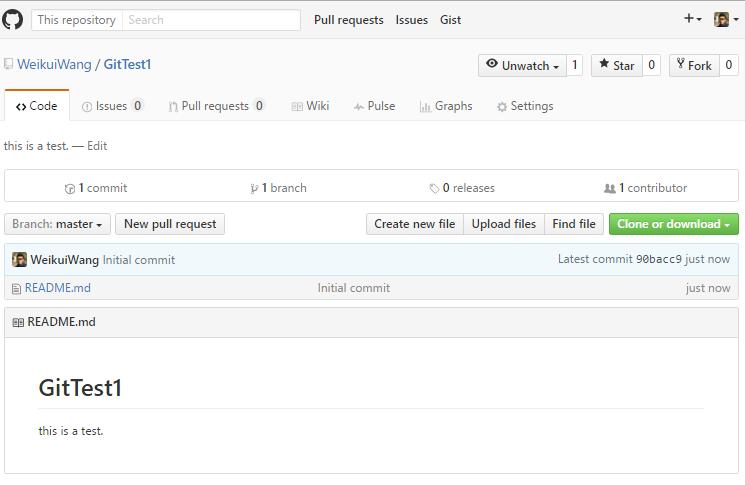Open the user avatar profile menu
Viewport: 745px width, 485px height.
(726, 19)
